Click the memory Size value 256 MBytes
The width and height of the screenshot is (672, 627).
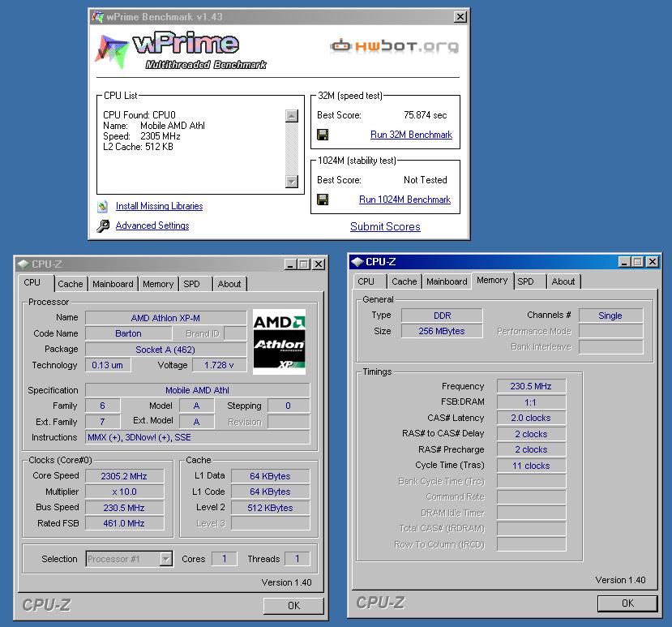(x=442, y=331)
